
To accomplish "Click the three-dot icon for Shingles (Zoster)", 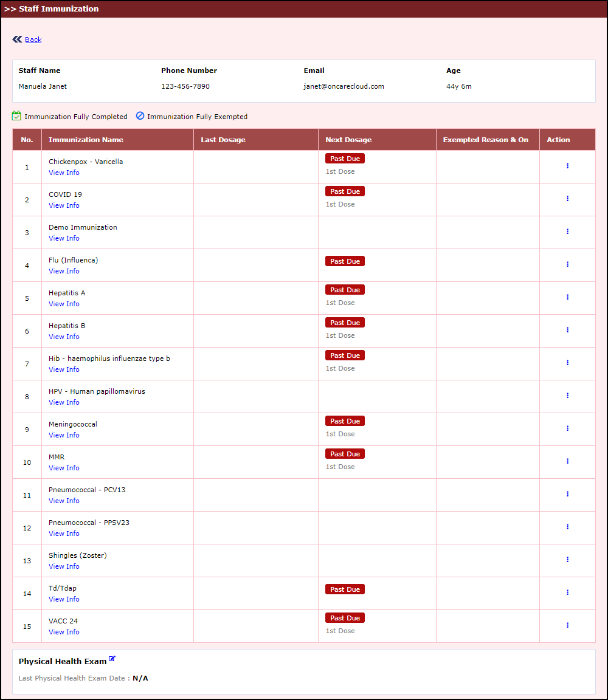I will point(567,560).
